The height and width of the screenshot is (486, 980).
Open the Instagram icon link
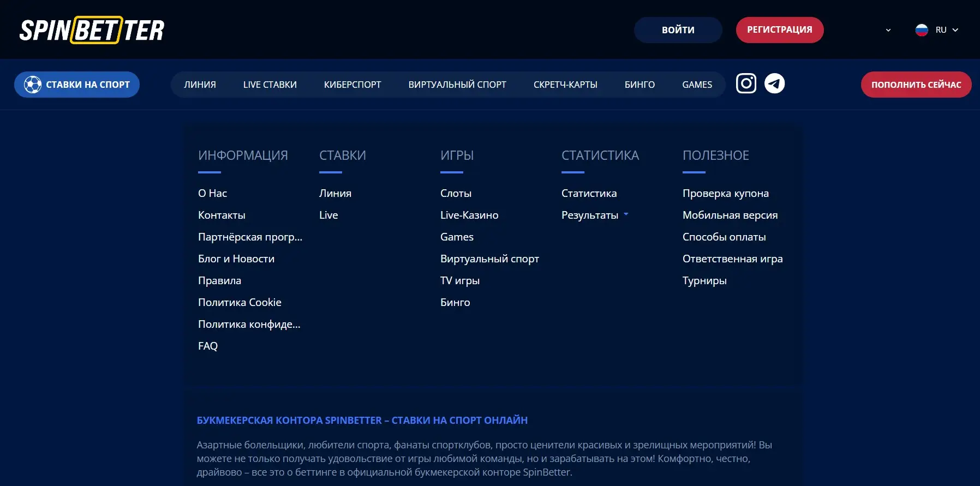click(x=746, y=83)
